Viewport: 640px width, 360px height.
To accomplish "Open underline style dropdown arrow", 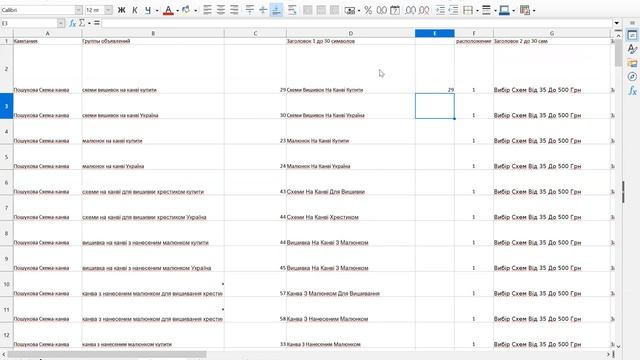I will (157, 10).
